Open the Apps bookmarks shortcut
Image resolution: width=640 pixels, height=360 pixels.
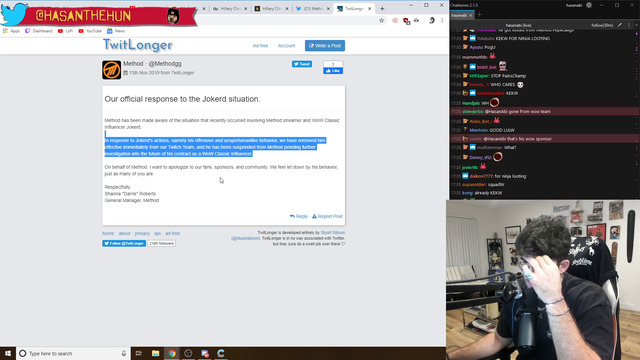pos(11,31)
